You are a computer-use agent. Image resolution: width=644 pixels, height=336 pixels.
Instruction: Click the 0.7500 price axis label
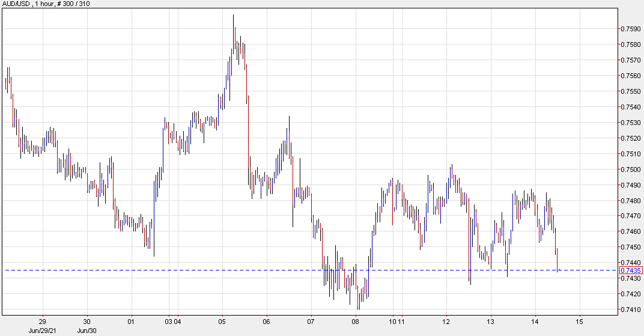[631, 170]
